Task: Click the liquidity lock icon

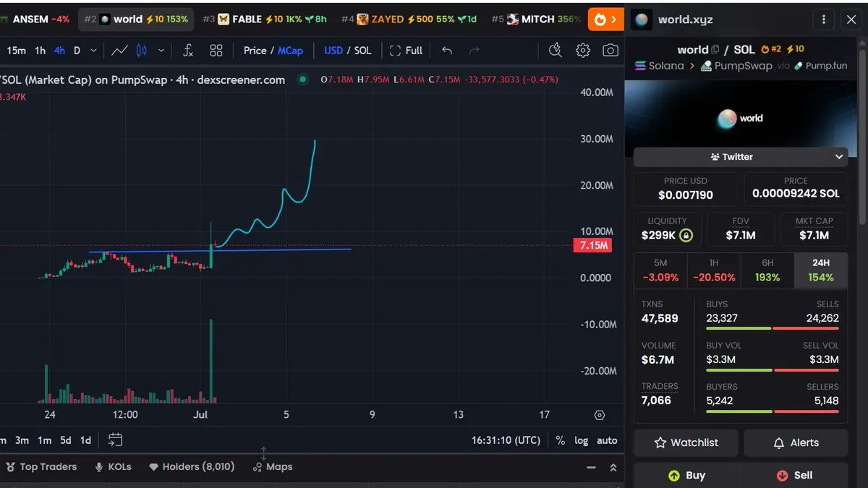Action: click(x=686, y=235)
